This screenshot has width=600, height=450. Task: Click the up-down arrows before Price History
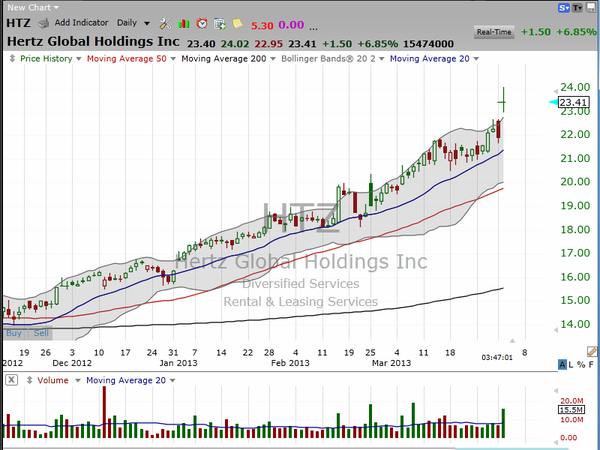(12, 59)
